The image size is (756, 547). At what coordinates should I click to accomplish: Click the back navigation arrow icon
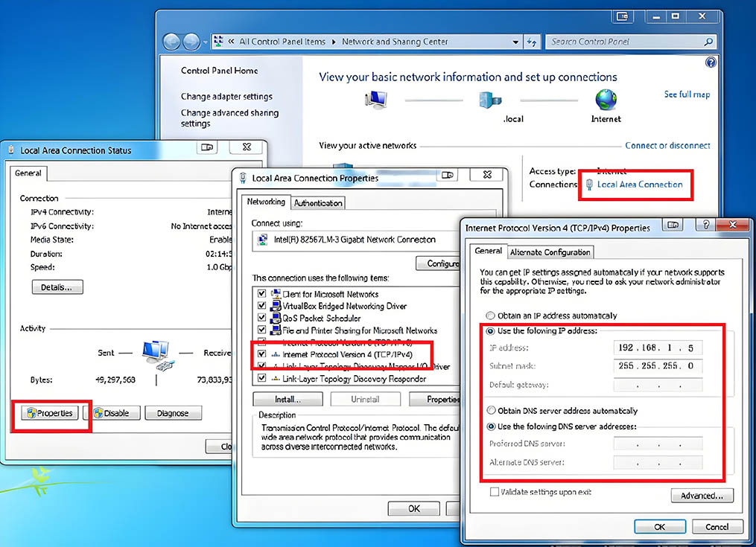tap(171, 42)
